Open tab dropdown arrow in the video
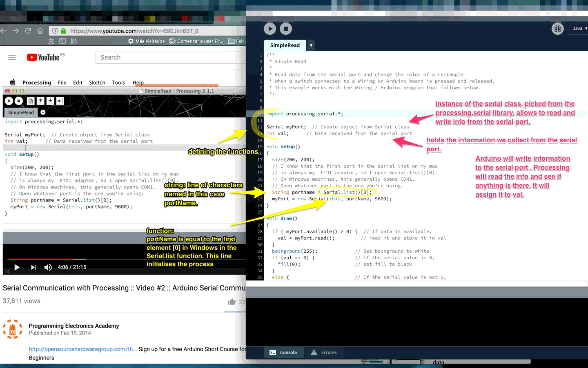The image size is (588, 368). coord(43,112)
